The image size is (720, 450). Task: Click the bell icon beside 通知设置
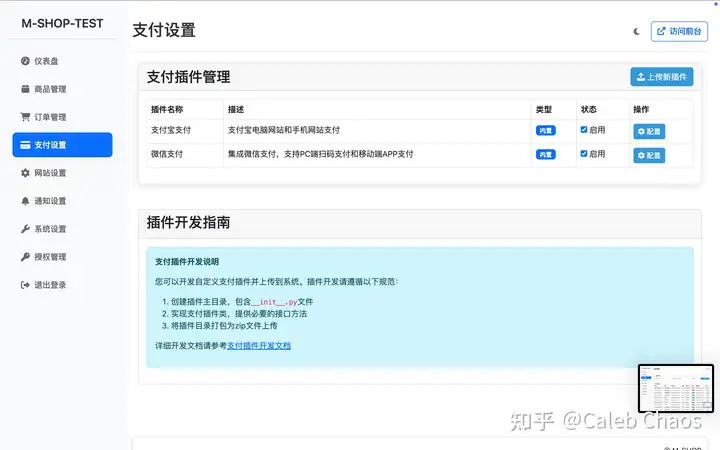coord(25,201)
